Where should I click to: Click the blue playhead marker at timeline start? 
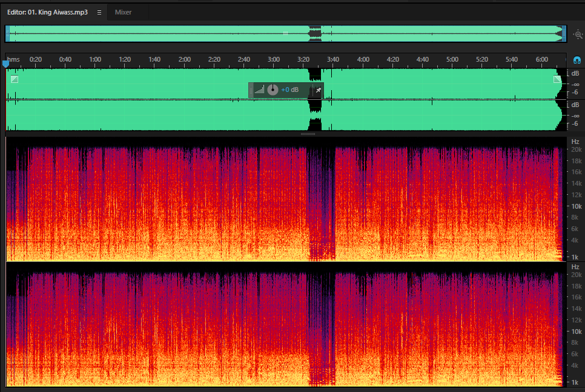tap(5, 64)
